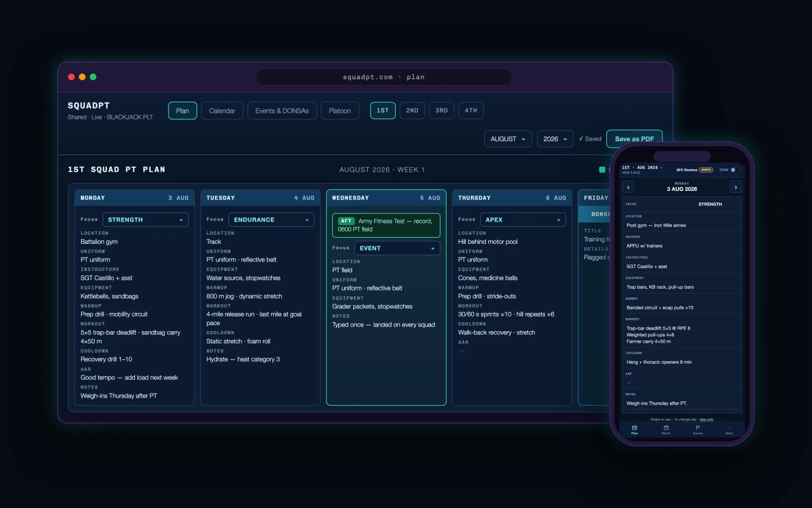Image resolution: width=812 pixels, height=508 pixels.
Task: Click Monday equipment 'Kettlebells, sandbags'
Action: (x=110, y=296)
